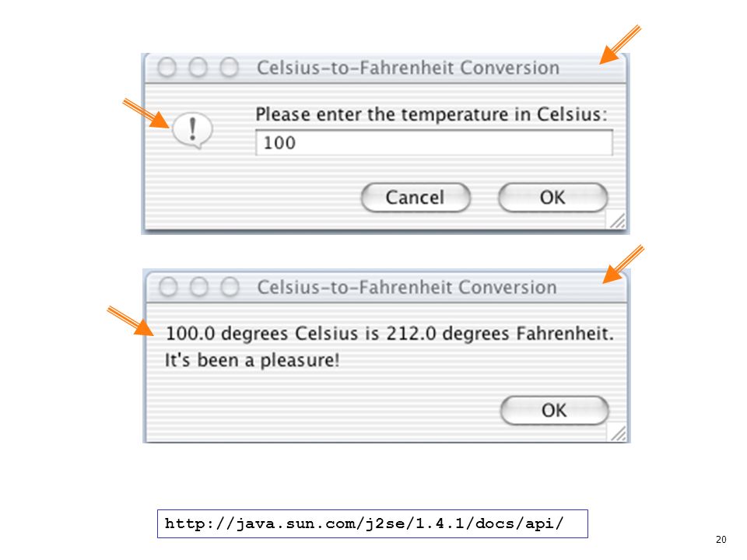Screen dimensions: 747x560
Task: Click the resize grip of the result dialog
Action: point(618,433)
